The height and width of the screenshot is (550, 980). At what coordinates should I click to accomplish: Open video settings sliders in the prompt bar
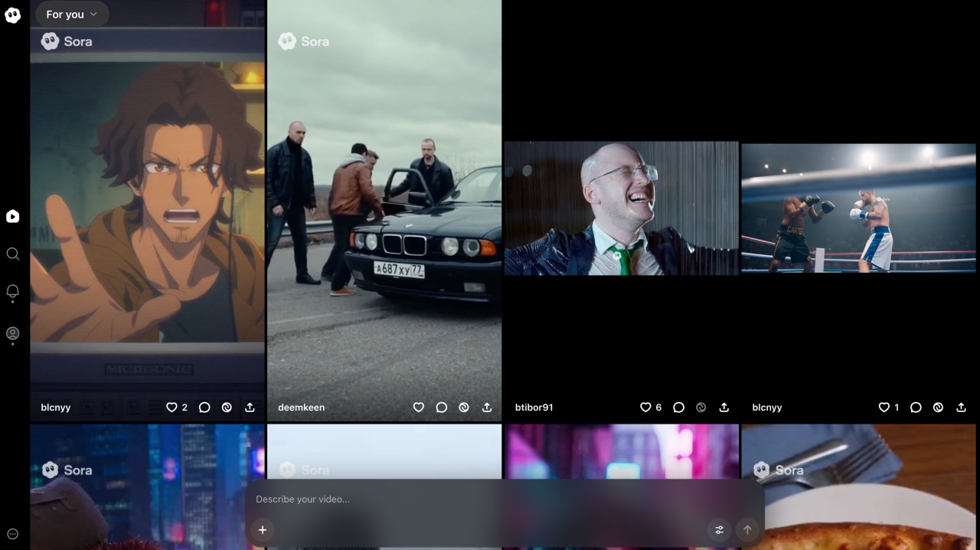pyautogui.click(x=719, y=529)
